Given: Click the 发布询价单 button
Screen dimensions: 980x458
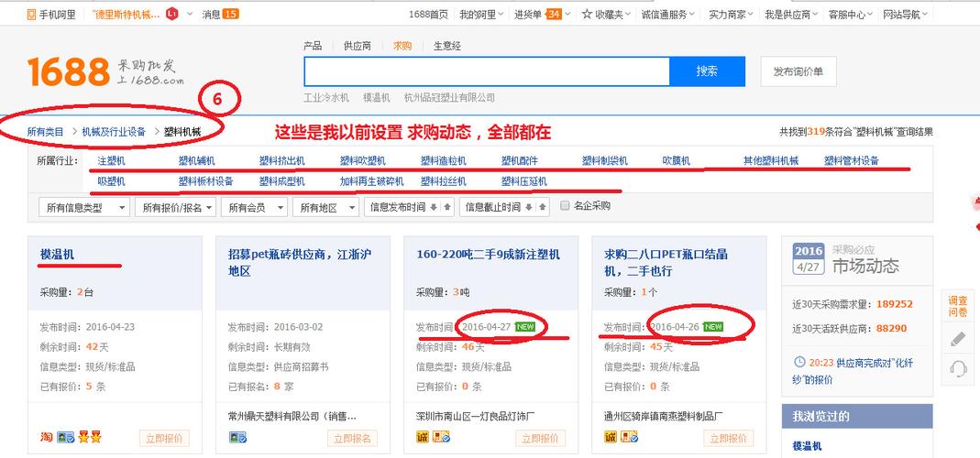Looking at the screenshot, I should [798, 71].
